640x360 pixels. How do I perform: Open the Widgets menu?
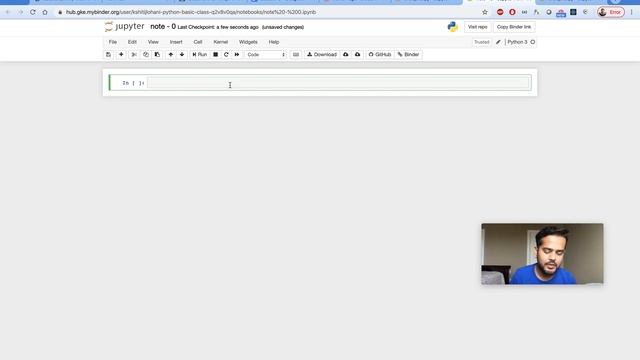click(248, 42)
